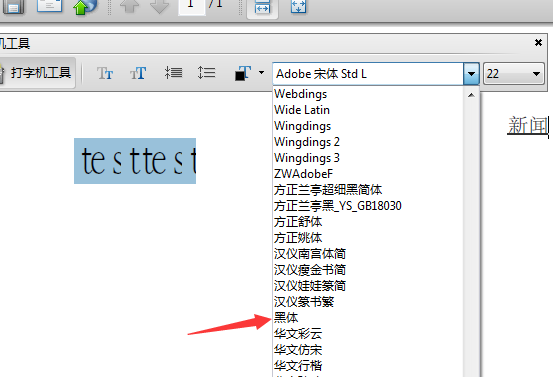Open the text color dropdown arrow
The width and height of the screenshot is (553, 377).
(x=261, y=73)
